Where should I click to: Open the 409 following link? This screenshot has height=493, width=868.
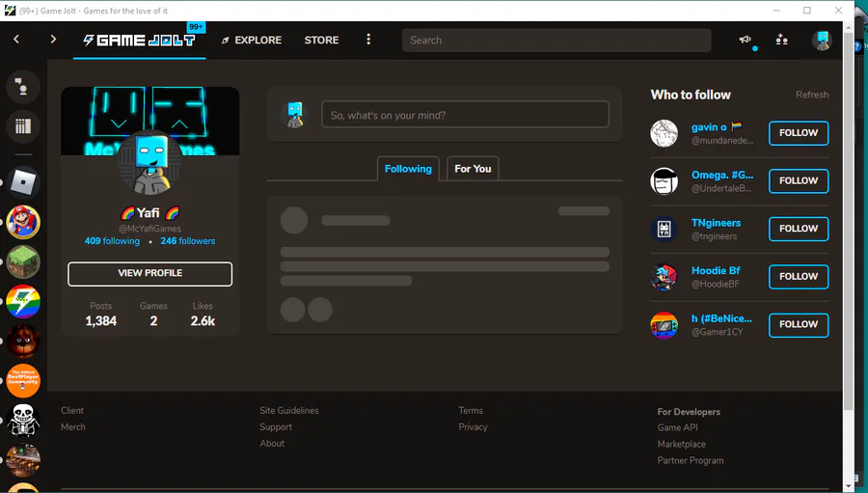tap(112, 241)
